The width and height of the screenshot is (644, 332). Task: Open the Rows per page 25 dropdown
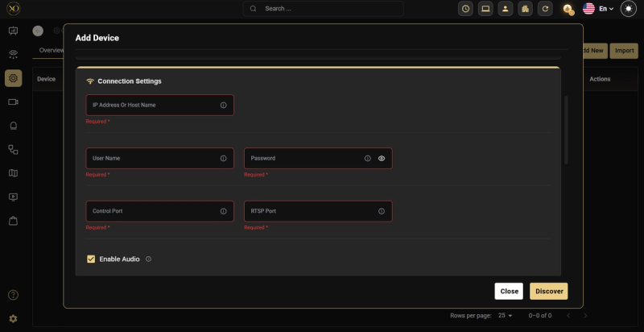[506, 316]
